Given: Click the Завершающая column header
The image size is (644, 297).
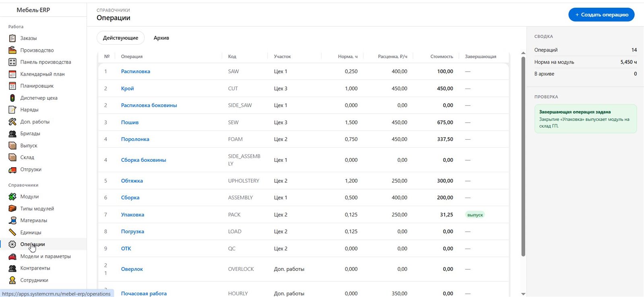Looking at the screenshot, I should pyautogui.click(x=481, y=56).
